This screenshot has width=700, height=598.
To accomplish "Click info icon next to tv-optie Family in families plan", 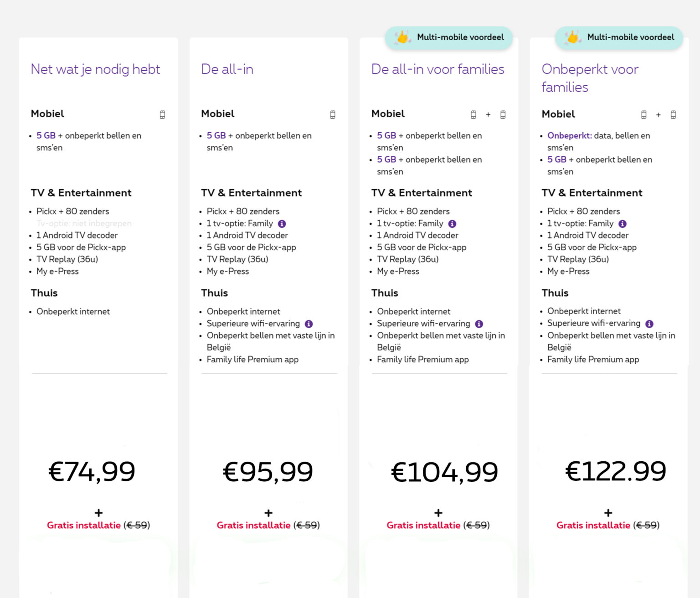I will (x=452, y=223).
